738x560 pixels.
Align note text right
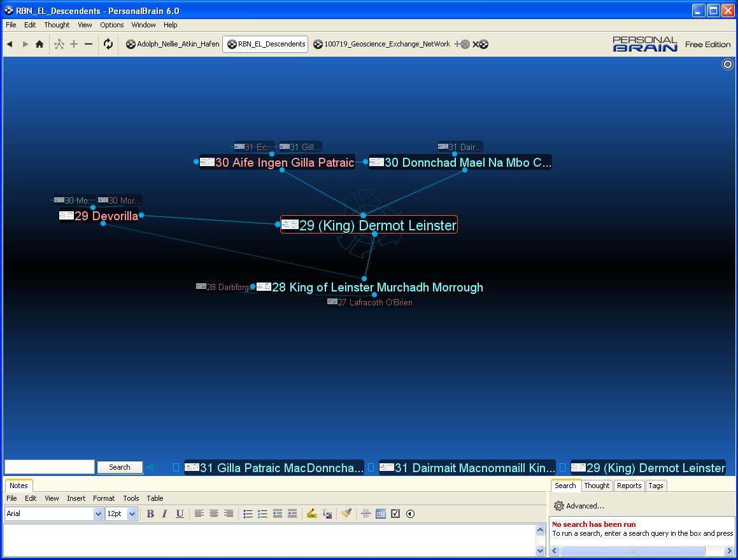(x=228, y=514)
